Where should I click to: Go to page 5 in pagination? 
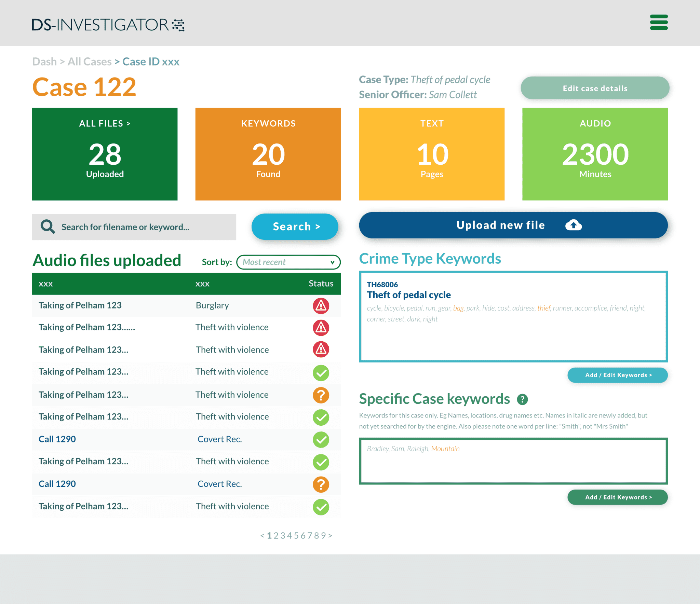click(x=296, y=536)
